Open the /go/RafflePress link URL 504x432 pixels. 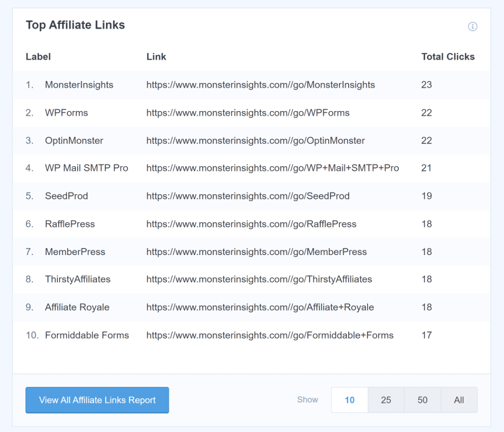(x=252, y=224)
